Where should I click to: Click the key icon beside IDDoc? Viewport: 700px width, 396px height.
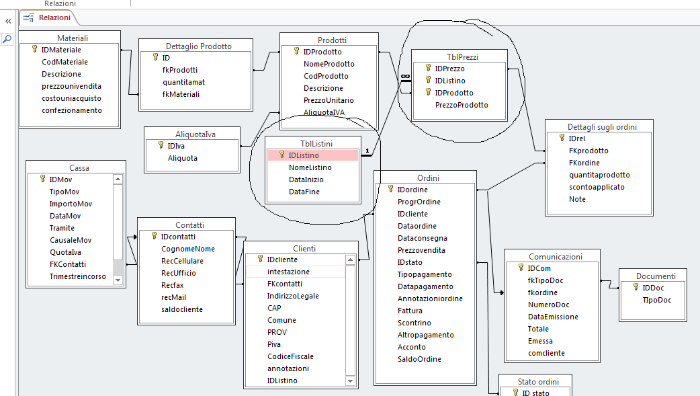[x=636, y=287]
